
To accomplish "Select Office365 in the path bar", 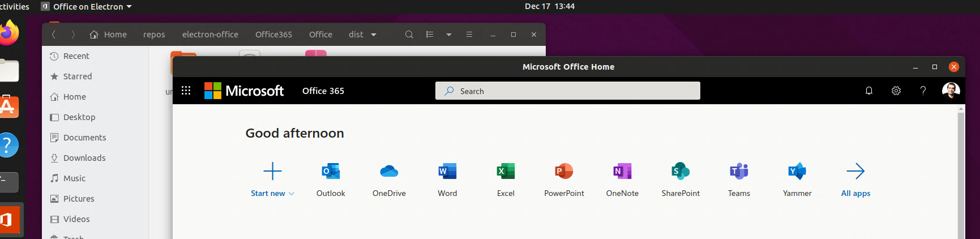I will tap(273, 35).
